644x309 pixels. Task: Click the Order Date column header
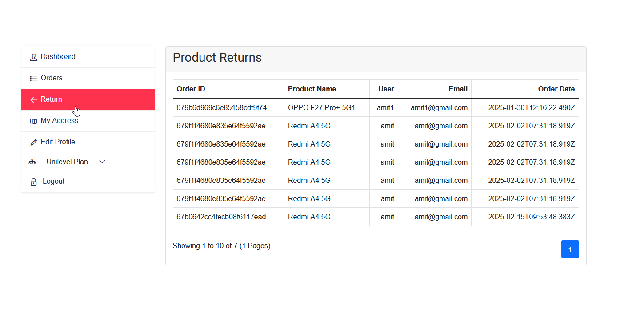tap(556, 89)
